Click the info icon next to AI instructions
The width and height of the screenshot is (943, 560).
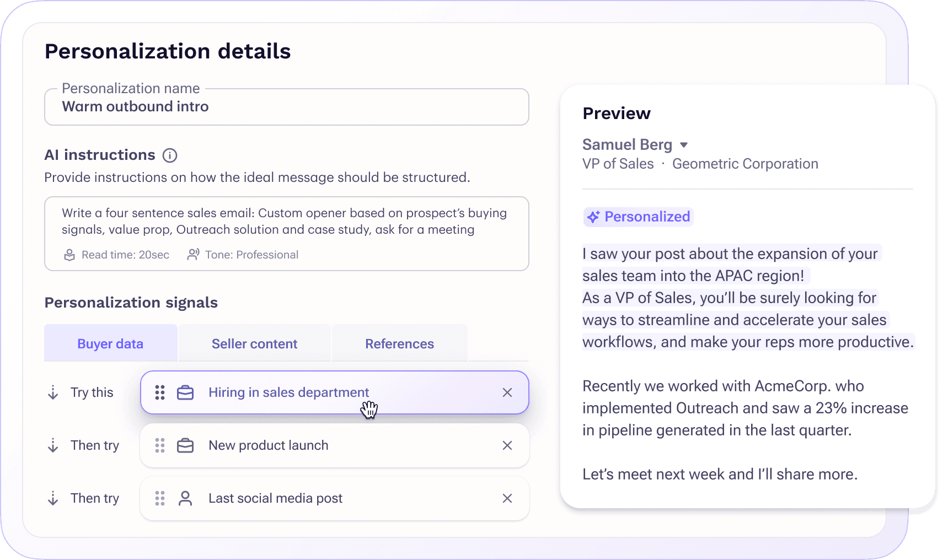[170, 155]
